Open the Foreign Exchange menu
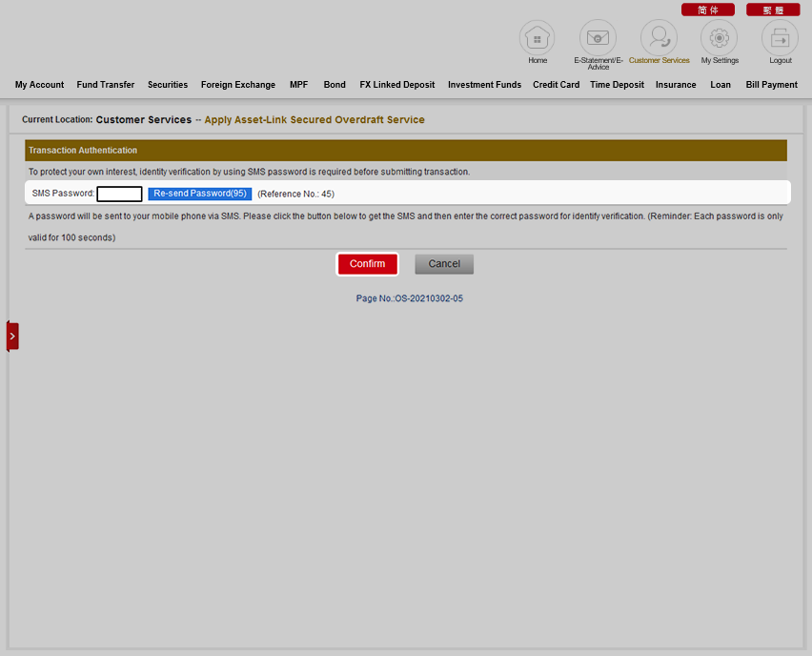This screenshot has height=656, width=812. (x=238, y=85)
